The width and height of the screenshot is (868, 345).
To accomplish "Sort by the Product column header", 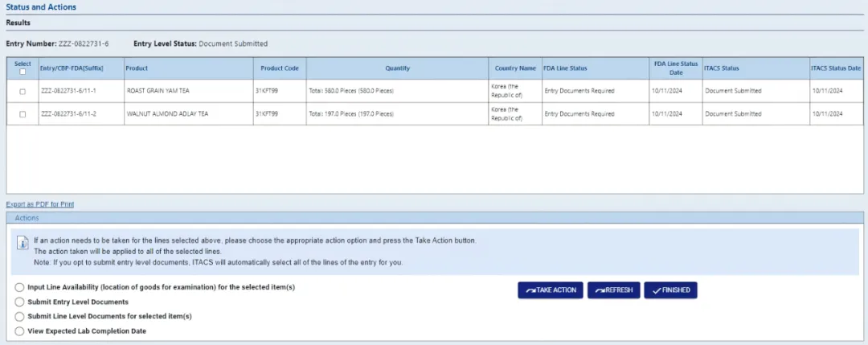I will [x=137, y=68].
